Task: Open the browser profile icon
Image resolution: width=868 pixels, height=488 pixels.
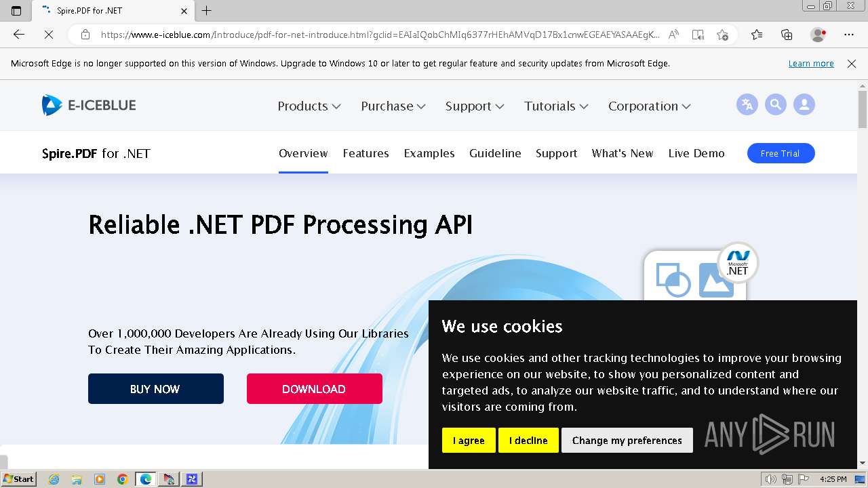Action: 818,35
